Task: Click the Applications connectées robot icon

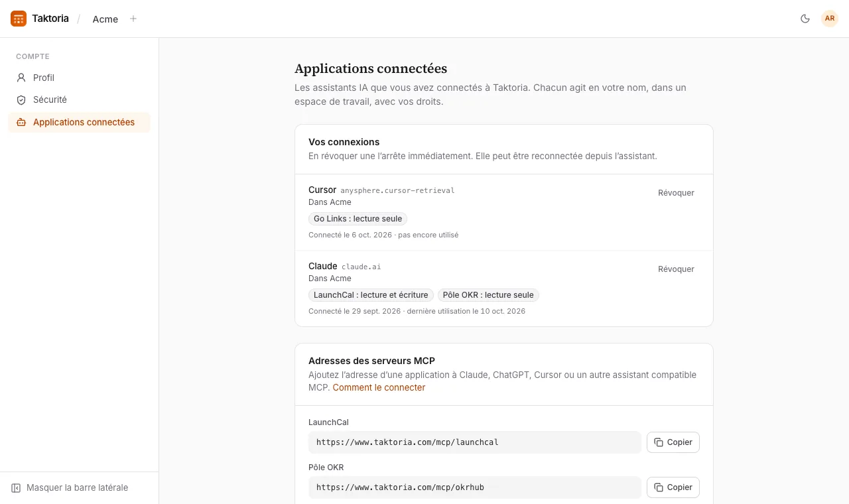Action: [x=21, y=122]
